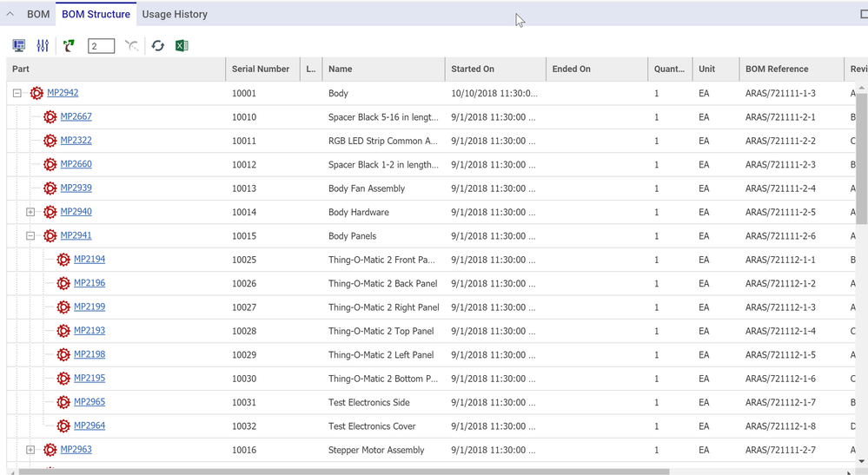868x475 pixels.
Task: Click the Serial Number column header
Action: tap(261, 69)
